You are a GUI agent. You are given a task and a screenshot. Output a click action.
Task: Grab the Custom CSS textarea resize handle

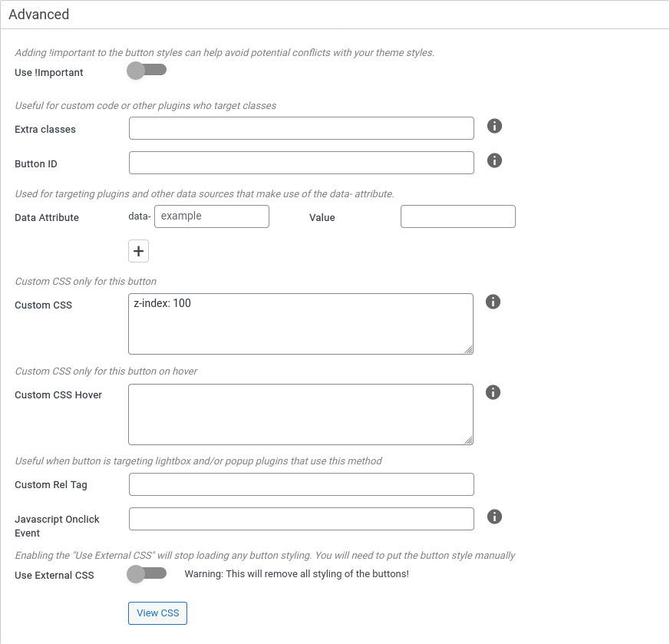(468, 349)
